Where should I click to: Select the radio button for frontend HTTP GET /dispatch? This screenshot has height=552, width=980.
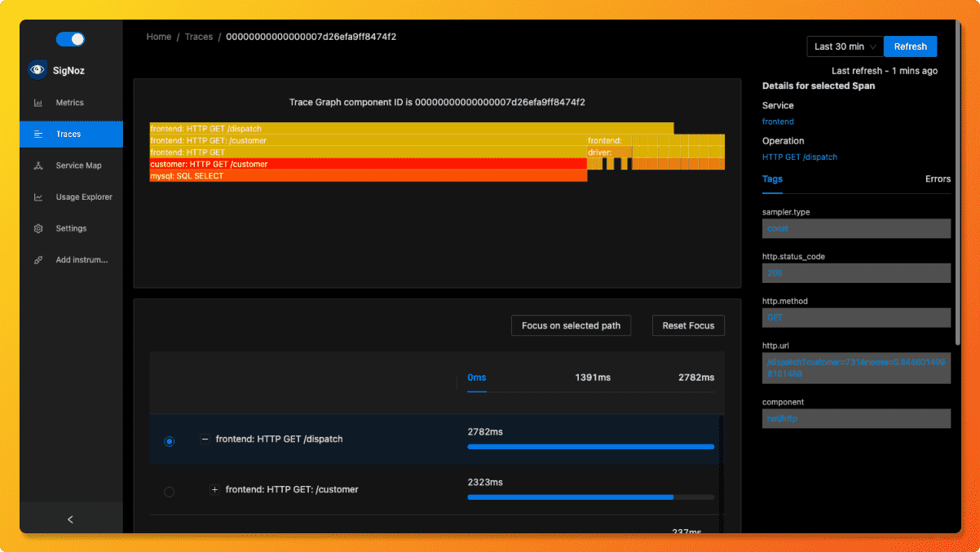point(169,441)
